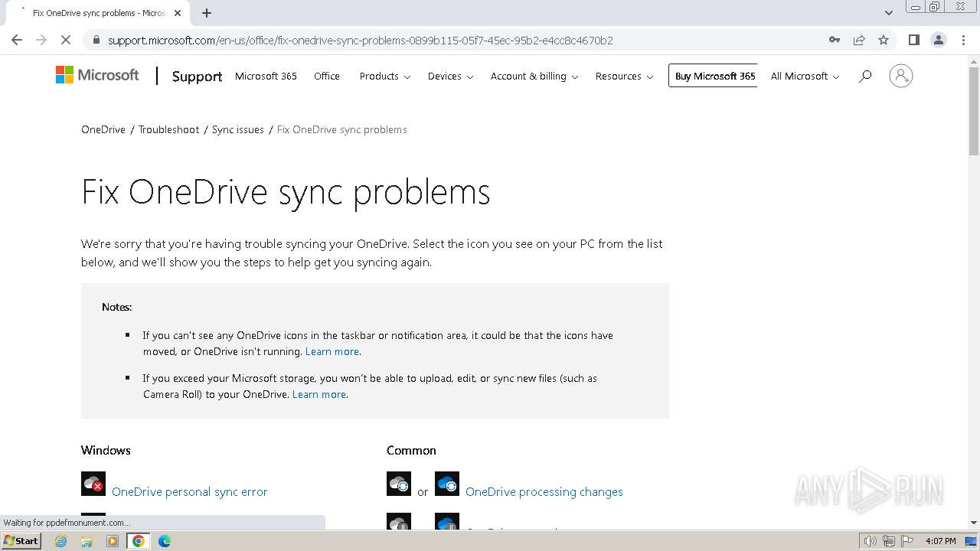This screenshot has width=980, height=551.
Task: Expand the Products menu
Action: [384, 76]
